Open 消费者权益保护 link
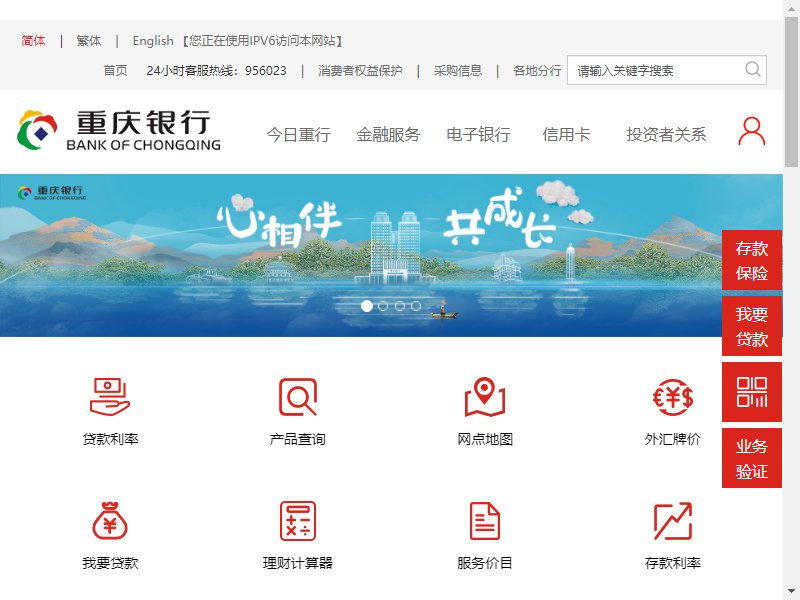This screenshot has width=800, height=600. 360,70
